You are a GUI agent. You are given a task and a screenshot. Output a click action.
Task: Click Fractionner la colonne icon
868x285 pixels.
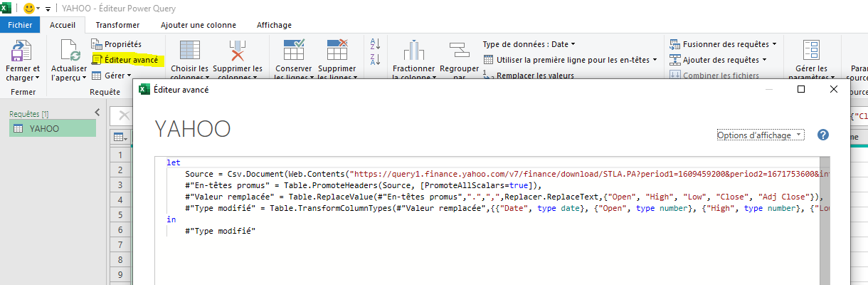pyautogui.click(x=413, y=51)
